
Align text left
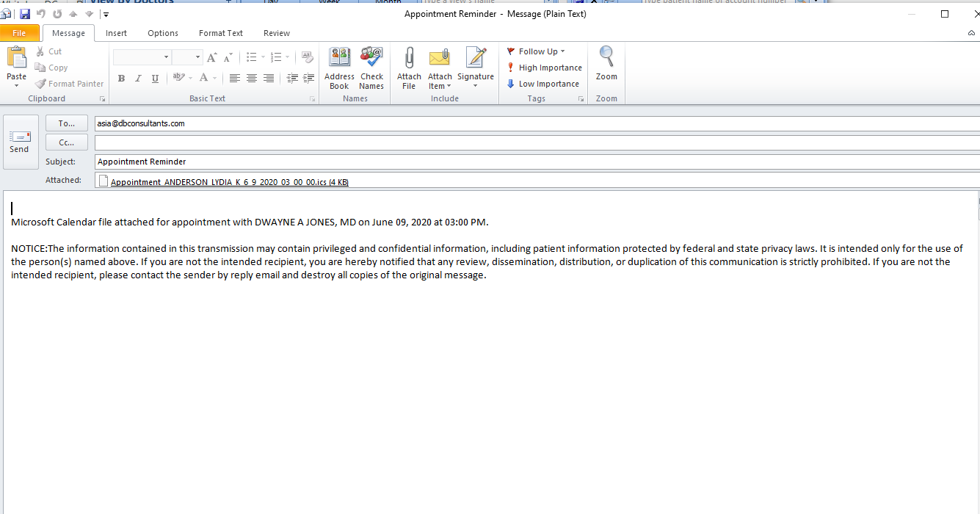[x=235, y=79]
